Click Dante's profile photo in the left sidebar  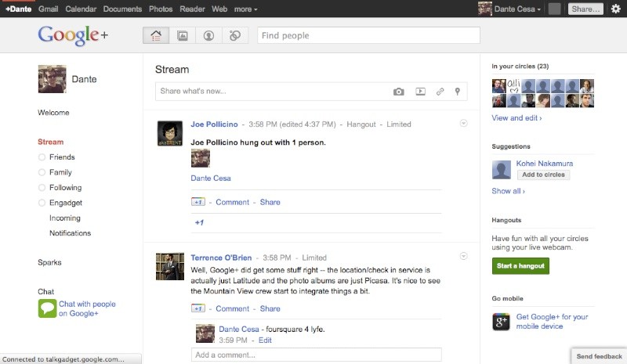pos(52,79)
